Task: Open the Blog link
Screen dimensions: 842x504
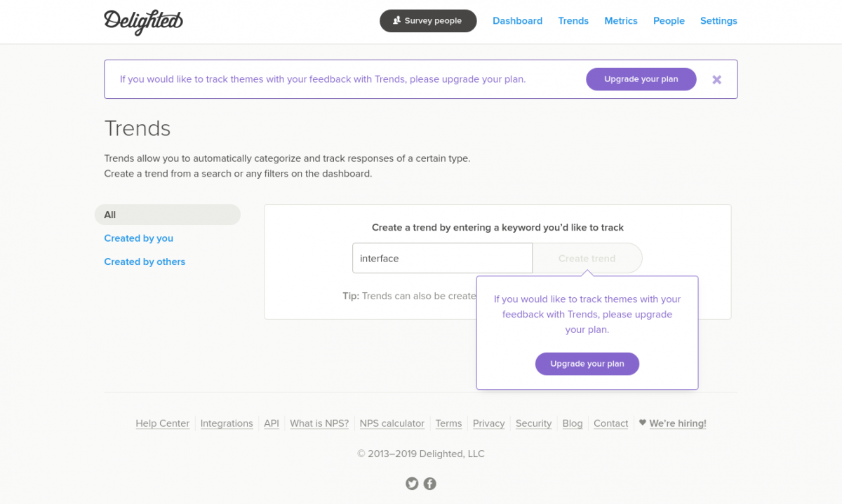Action: click(573, 423)
